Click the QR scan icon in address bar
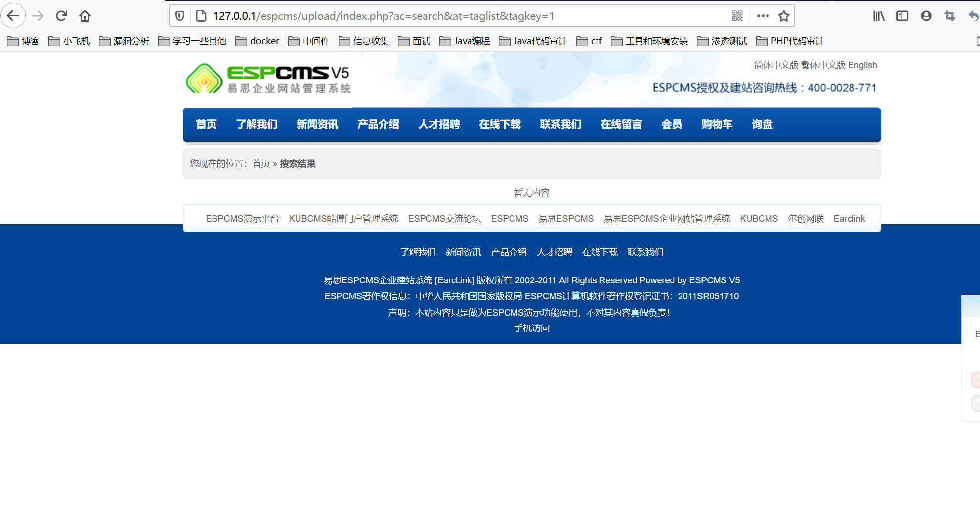The image size is (980, 511). [736, 15]
